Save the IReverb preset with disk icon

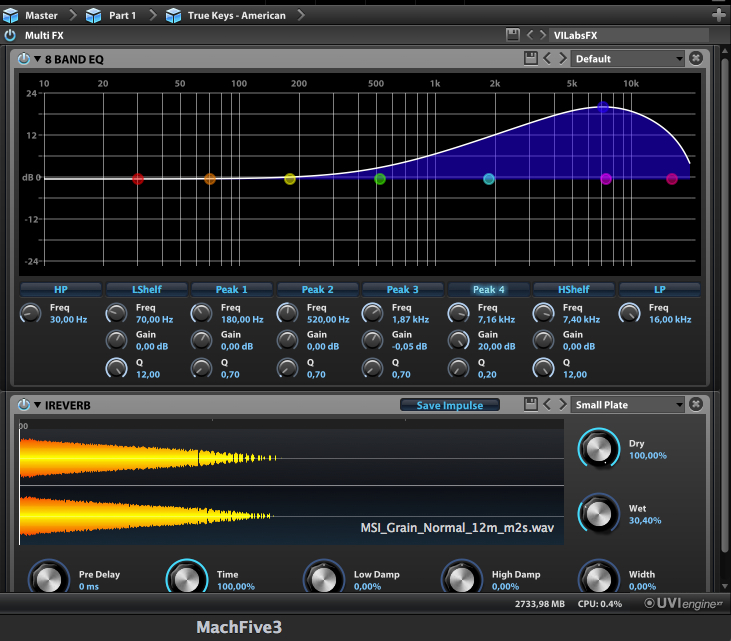531,405
